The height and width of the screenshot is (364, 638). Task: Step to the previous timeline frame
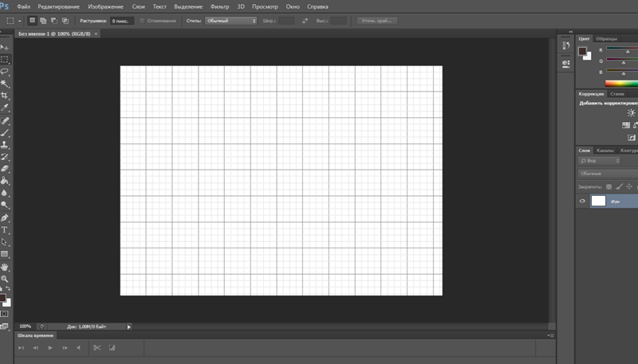click(35, 348)
